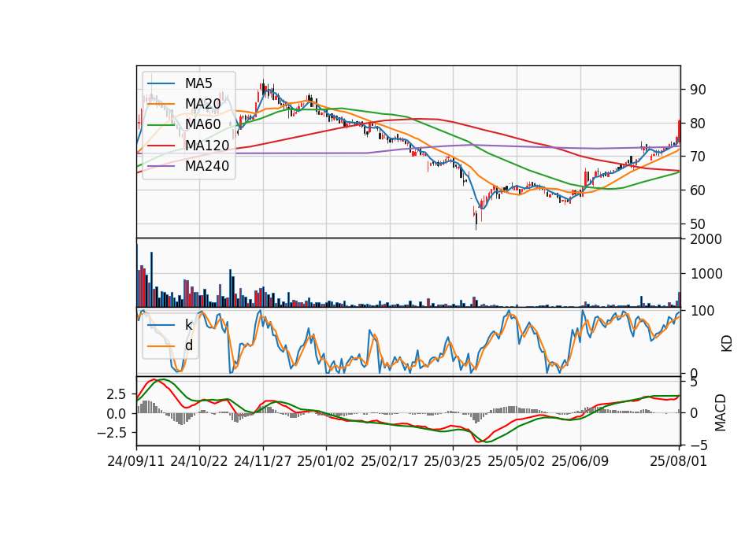Click the price axis value 80
Image resolution: width=756 pixels, height=543 pixels.
pos(699,124)
